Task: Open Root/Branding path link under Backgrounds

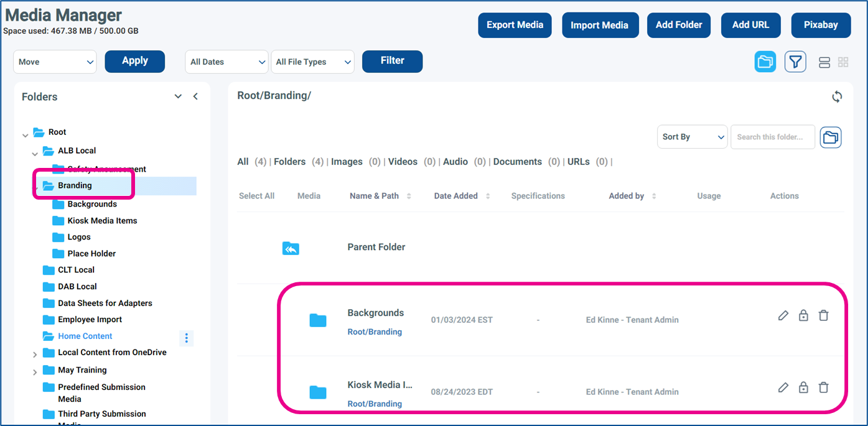Action: click(375, 331)
